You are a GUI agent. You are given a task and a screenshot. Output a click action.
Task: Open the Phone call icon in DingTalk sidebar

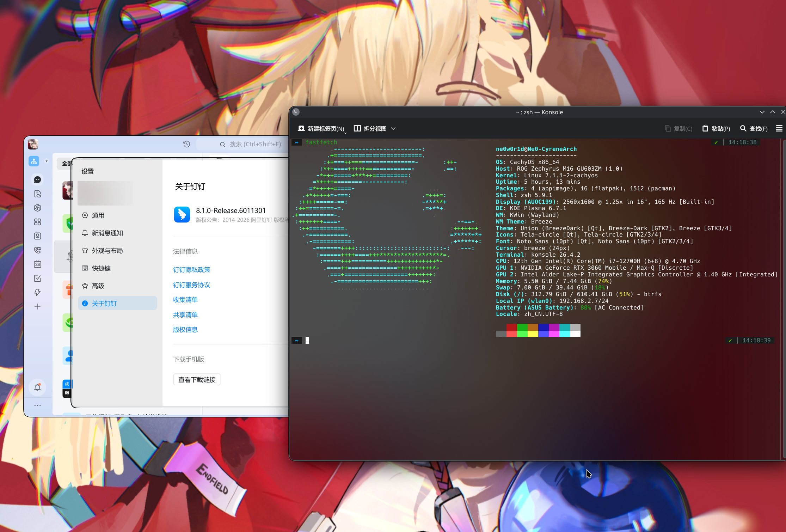pos(37,250)
